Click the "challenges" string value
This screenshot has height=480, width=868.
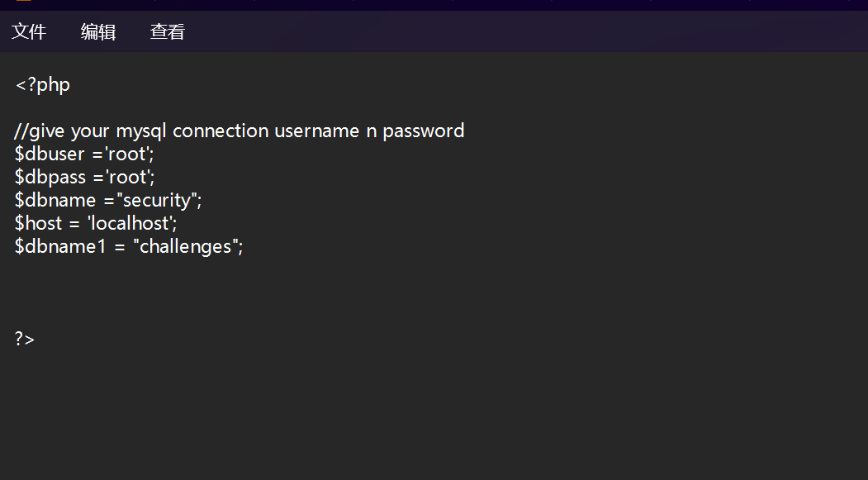tap(186, 246)
